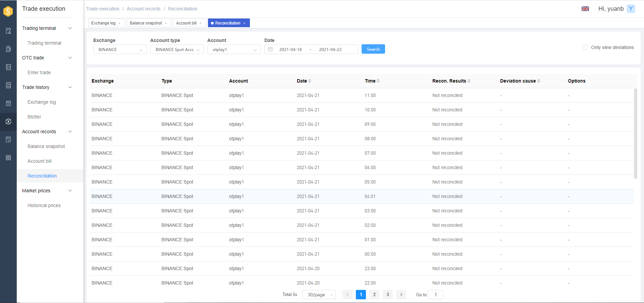Go to next page arrow
Image resolution: width=644 pixels, height=303 pixels.
tap(401, 295)
